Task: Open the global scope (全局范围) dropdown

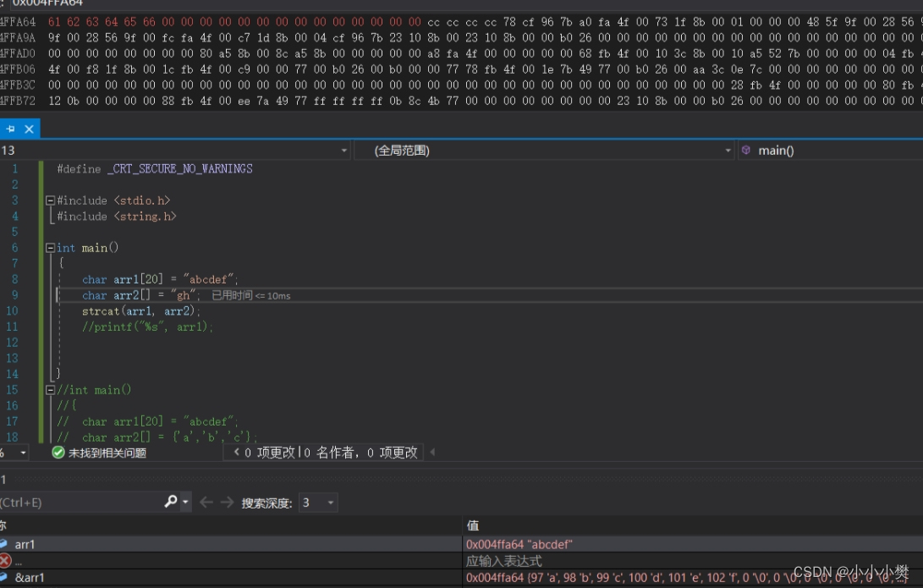Action: click(x=544, y=151)
